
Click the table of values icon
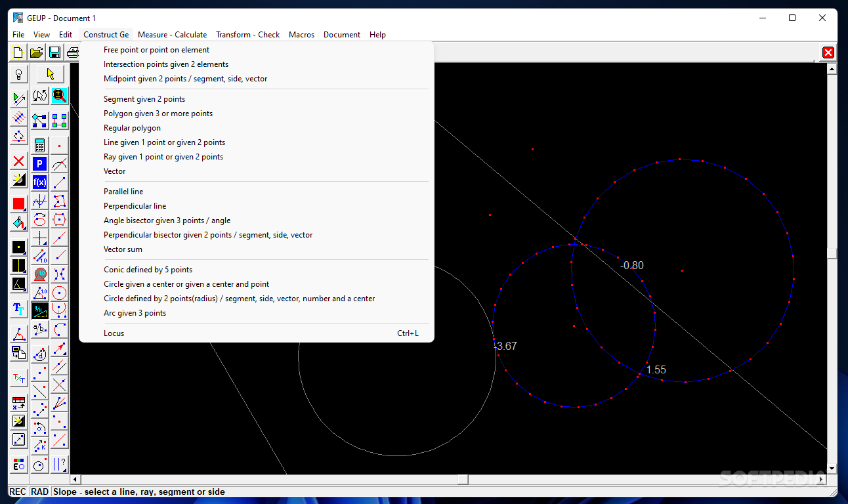pos(18,402)
